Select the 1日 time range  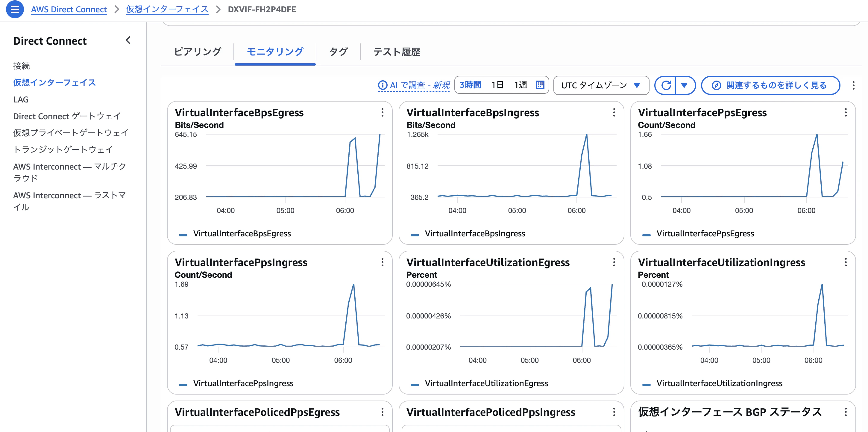497,85
